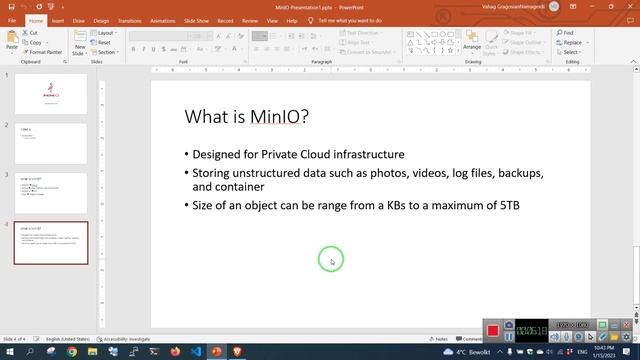Switch to the Slide Show tab
640x360 pixels.
coord(196,20)
